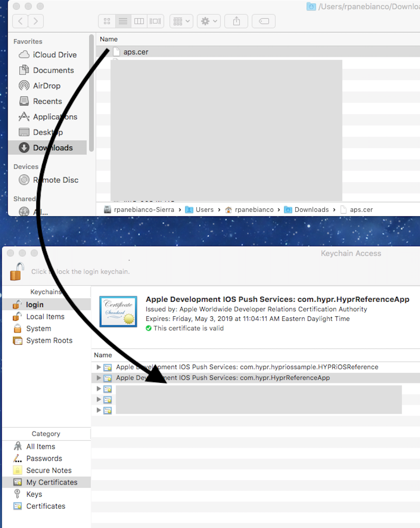
Task: Click the Finder edit tags button
Action: coord(264,21)
